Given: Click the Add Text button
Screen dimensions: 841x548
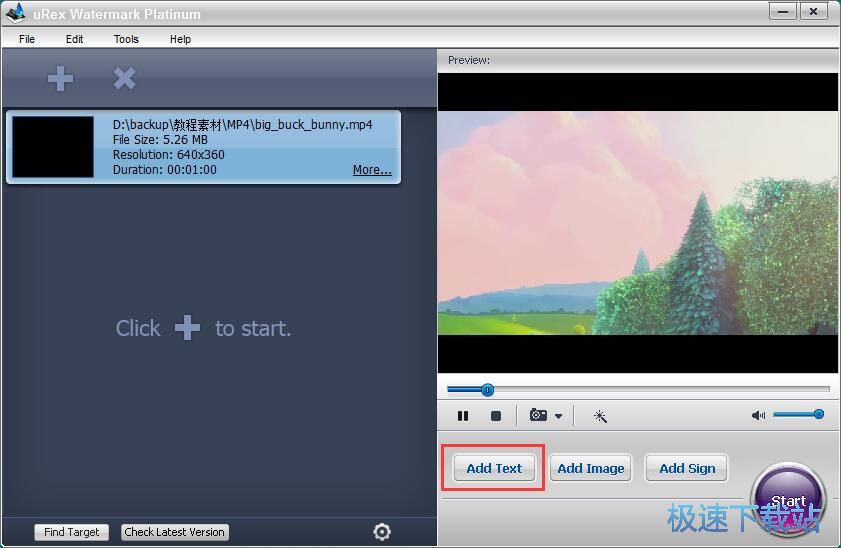Looking at the screenshot, I should 494,468.
